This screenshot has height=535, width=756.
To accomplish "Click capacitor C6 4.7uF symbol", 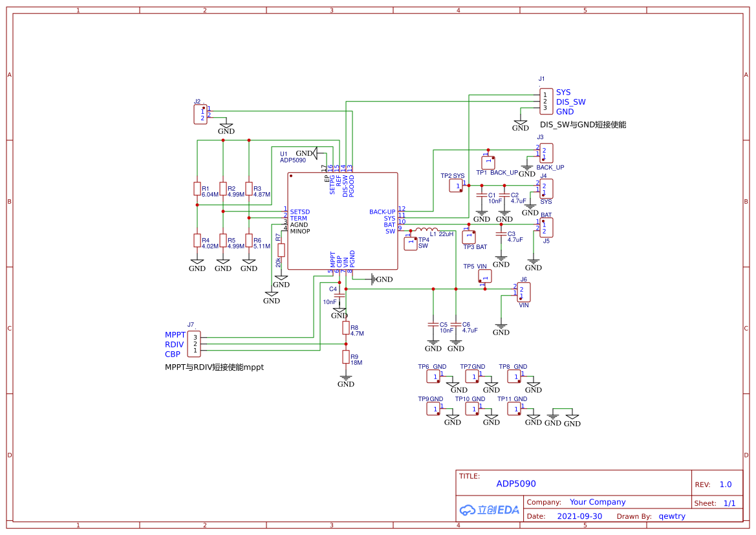I will click(456, 325).
